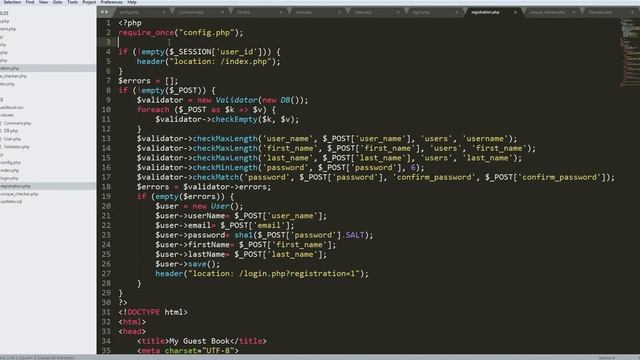Select highlighted registration.php in the folder tree
Image resolution: width=640 pixels, height=360 pixels.
(48, 186)
